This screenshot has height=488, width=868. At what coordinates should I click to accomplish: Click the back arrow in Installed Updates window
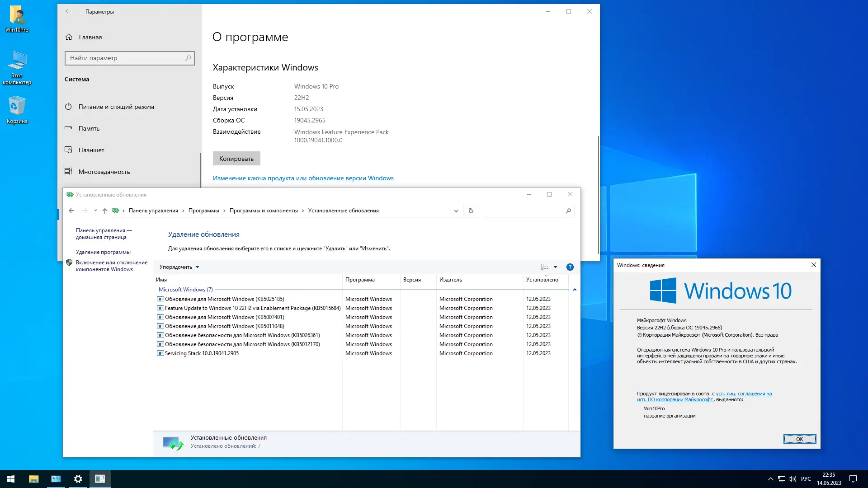(x=71, y=211)
